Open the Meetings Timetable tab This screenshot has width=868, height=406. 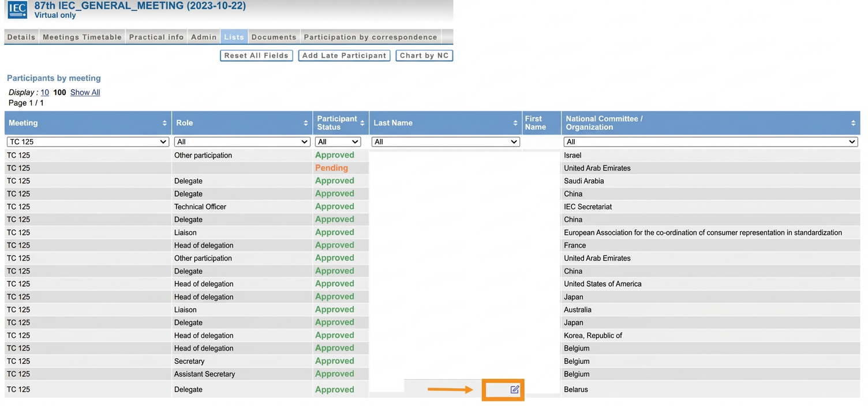coord(82,37)
